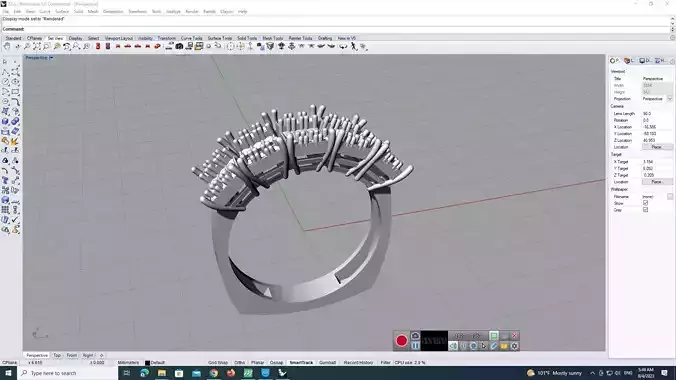Open the Curve menu

45,12
